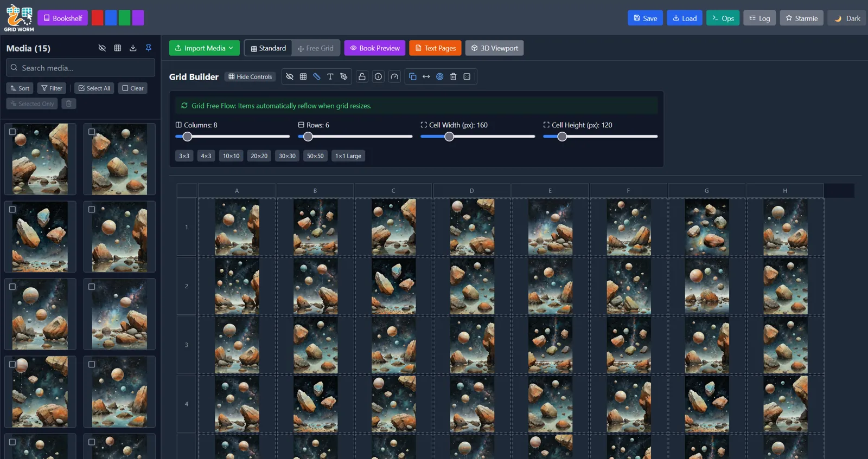
Task: Click the grid lines icon in Grid Builder toolbar
Action: point(303,76)
